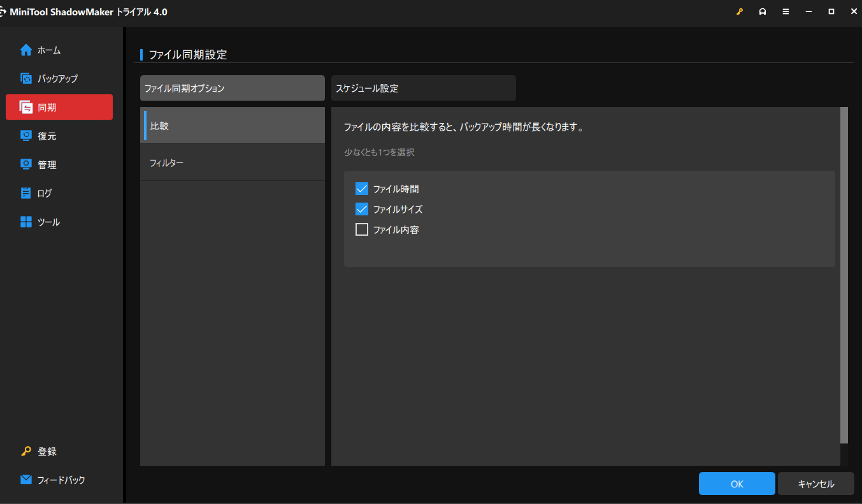Open the フィルター settings panel
The width and height of the screenshot is (862, 504).
click(x=232, y=162)
